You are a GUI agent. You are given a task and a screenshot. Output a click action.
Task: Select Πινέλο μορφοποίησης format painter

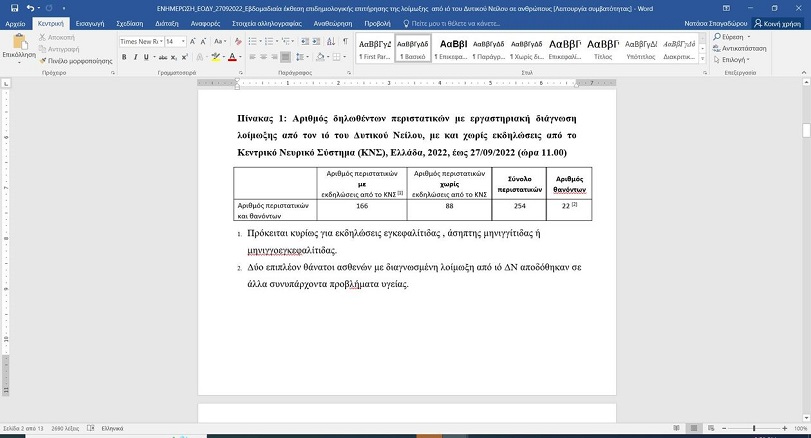75,61
